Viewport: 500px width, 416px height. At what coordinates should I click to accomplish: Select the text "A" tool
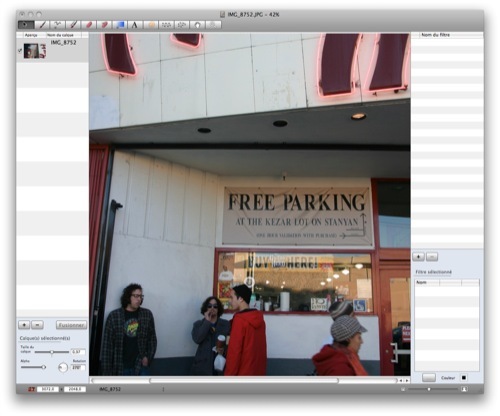pos(135,25)
